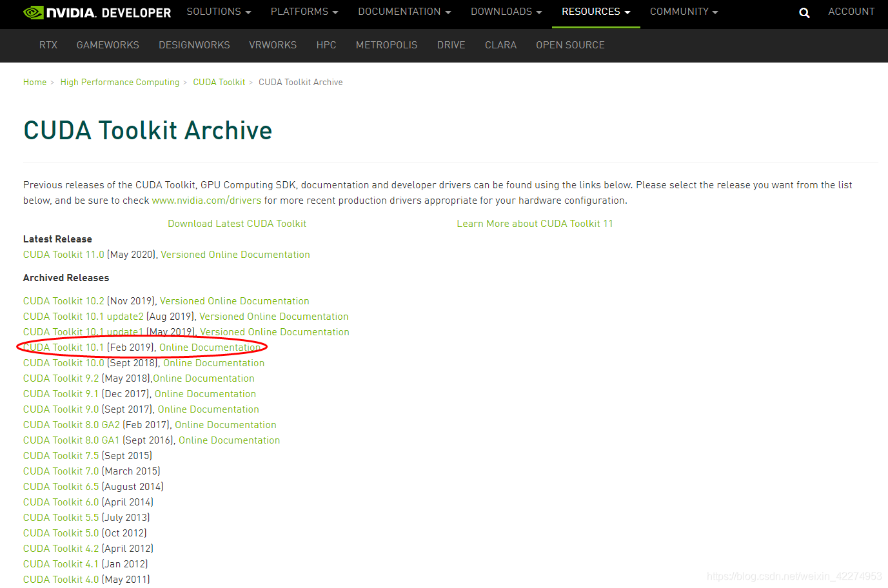
Task: Expand the Resources dropdown menu
Action: click(x=596, y=12)
